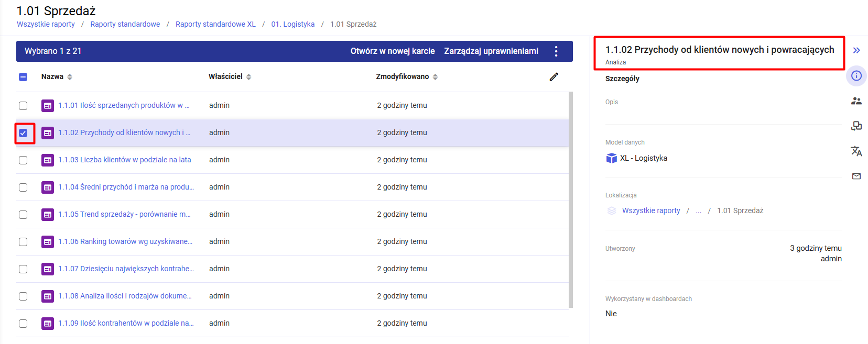
Task: Click Wszystkie raporty link in Lokalizacja section
Action: [651, 210]
